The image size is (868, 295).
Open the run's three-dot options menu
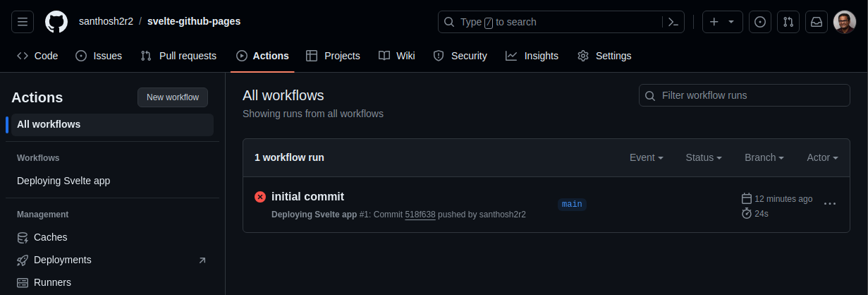point(830,203)
